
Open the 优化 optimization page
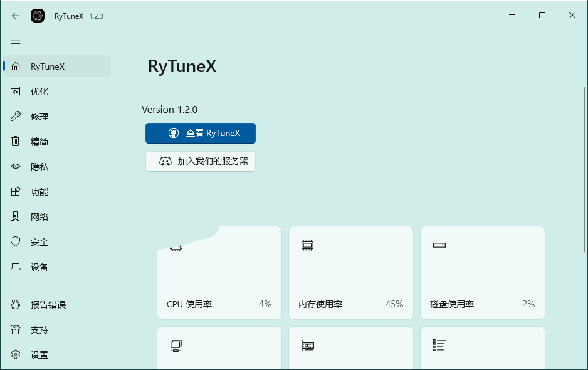pyautogui.click(x=57, y=92)
